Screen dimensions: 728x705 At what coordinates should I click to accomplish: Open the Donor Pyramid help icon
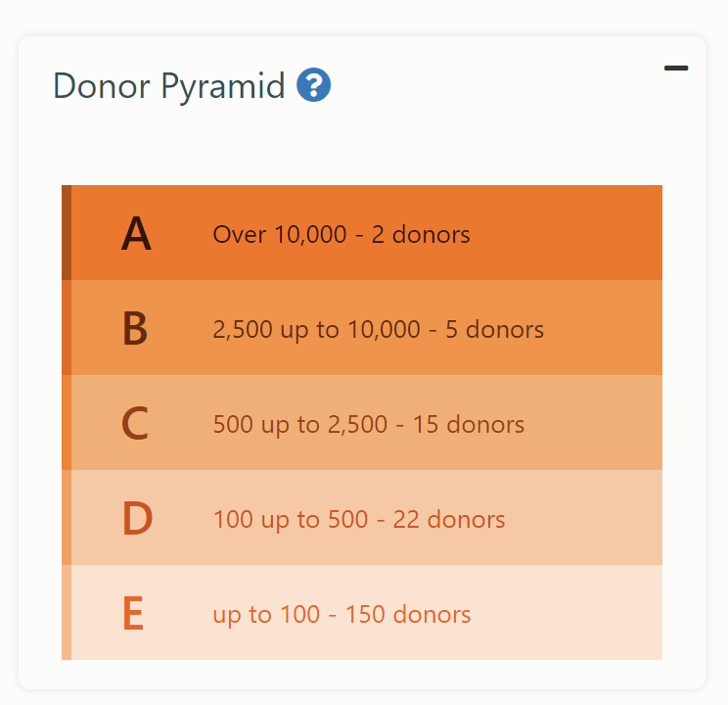click(313, 85)
